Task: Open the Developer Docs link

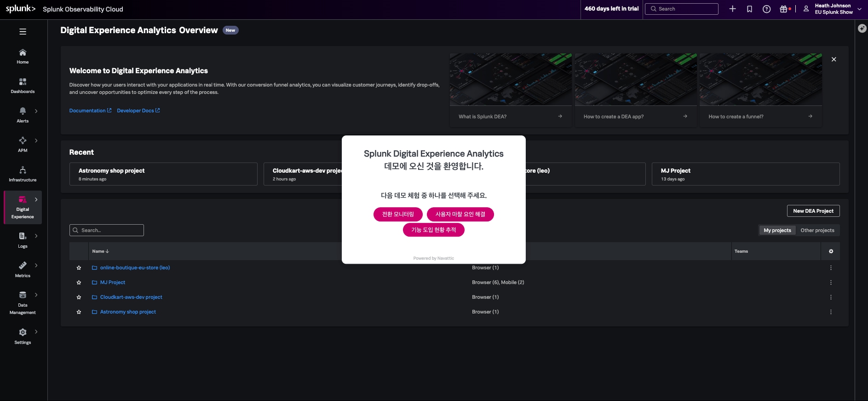Action: point(138,110)
